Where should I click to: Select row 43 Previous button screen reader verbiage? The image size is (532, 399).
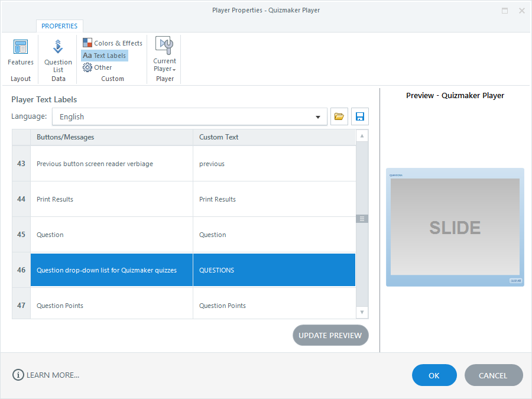click(x=112, y=164)
